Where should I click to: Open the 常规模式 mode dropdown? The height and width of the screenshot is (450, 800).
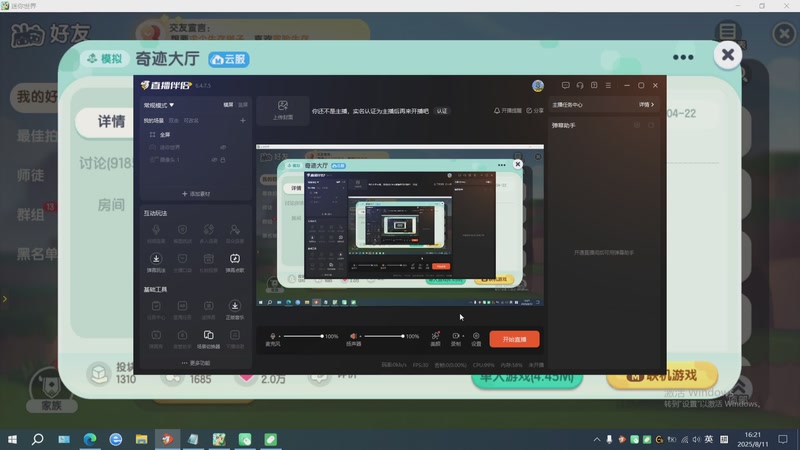pos(159,105)
